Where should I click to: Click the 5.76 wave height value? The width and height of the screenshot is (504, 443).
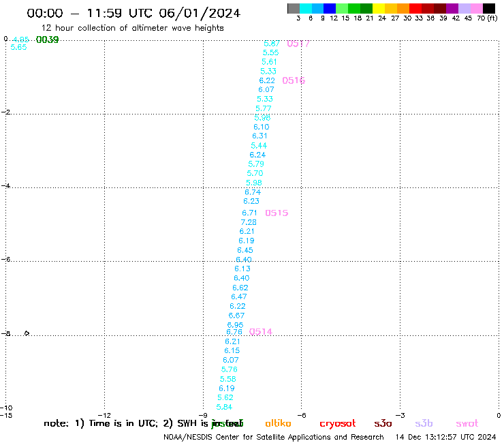click(230, 369)
